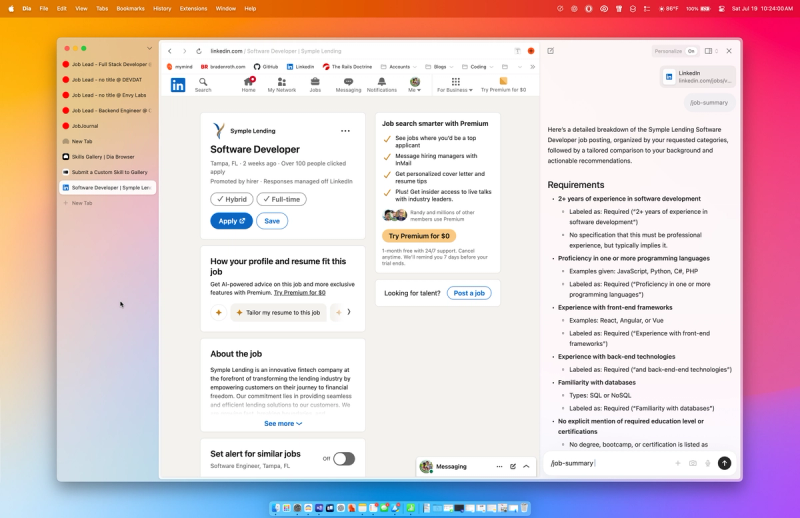The width and height of the screenshot is (800, 518).
Task: Show next AI suggestion with right chevron
Action: coord(349,312)
